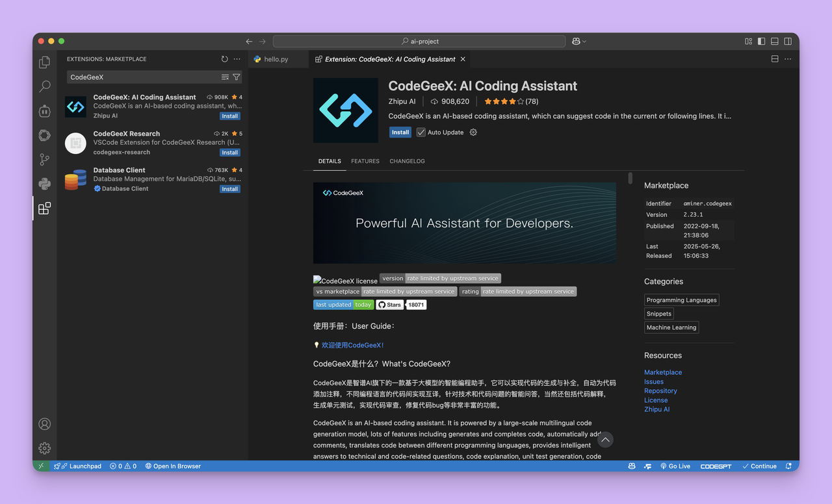Refresh the extensions marketplace list

(224, 59)
